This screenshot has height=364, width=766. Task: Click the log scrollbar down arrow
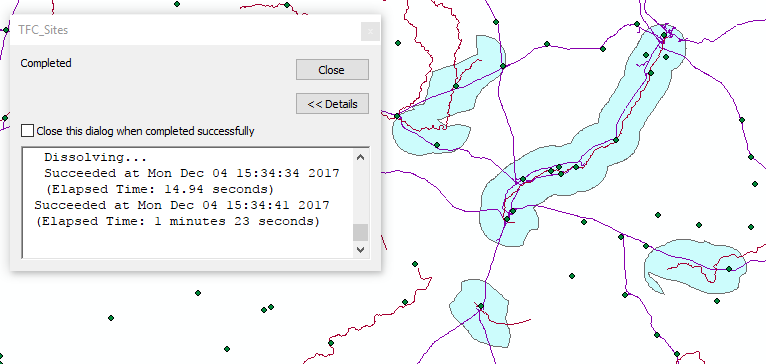tap(361, 249)
